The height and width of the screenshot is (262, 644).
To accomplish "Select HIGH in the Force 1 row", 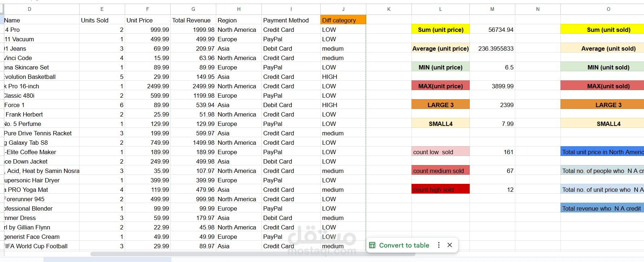I will (343, 105).
